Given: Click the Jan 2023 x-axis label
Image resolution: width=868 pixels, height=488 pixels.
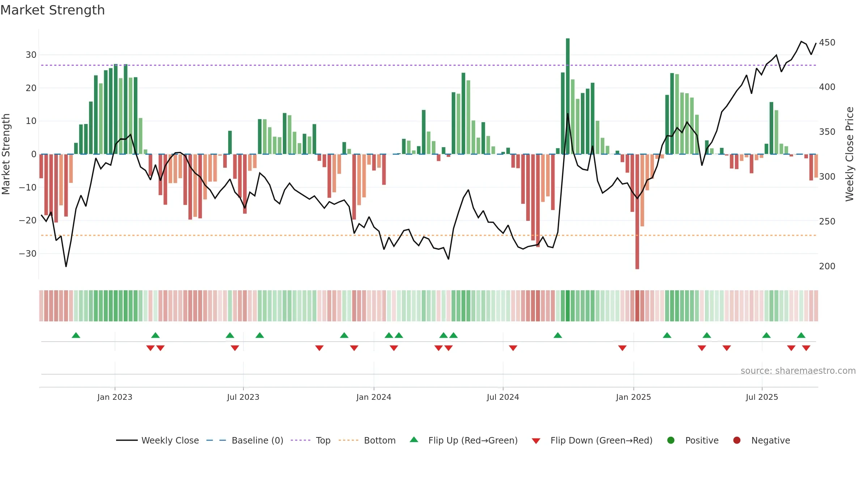Looking at the screenshot, I should click(115, 397).
